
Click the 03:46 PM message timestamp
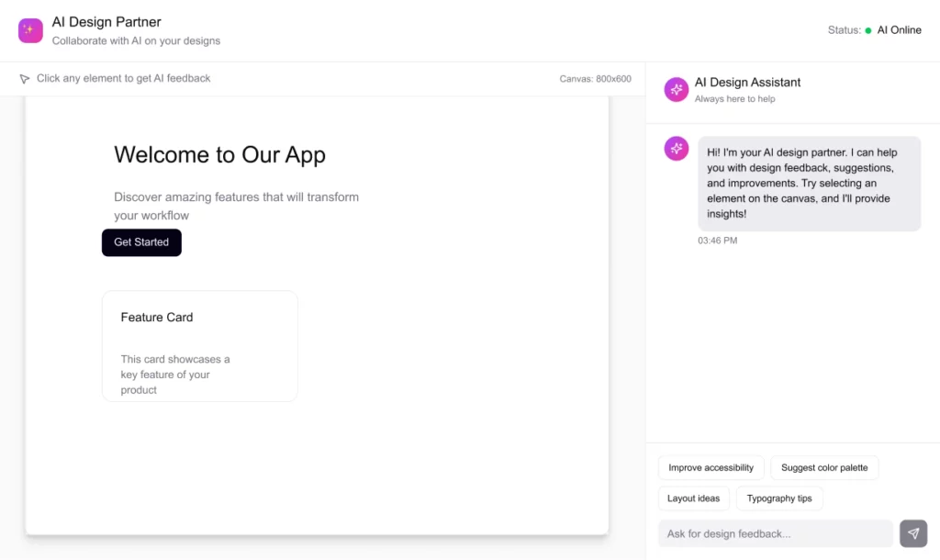[x=717, y=241]
